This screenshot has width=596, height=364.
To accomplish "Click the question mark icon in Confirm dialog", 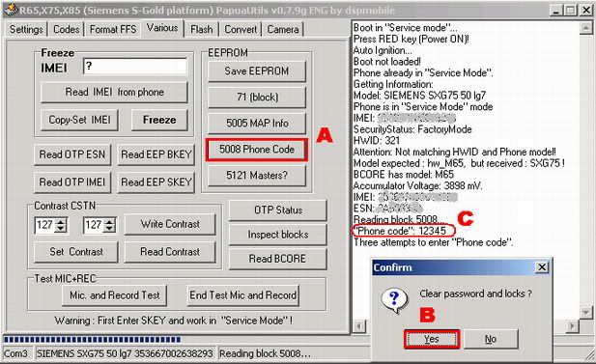I will (x=394, y=299).
